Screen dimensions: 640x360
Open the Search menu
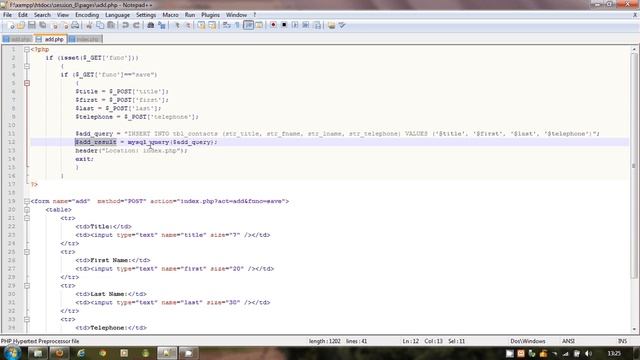[42, 15]
